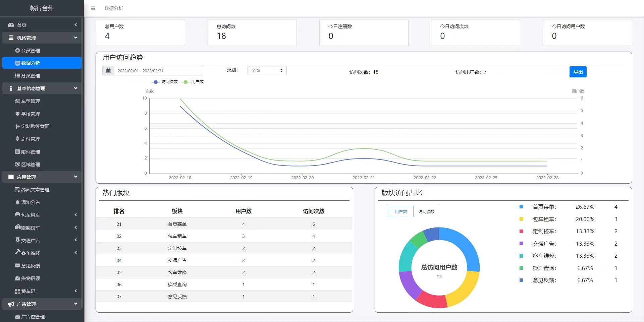This screenshot has width=644, height=322.
Task: Click the 定制校车 school icon
Action: 18,227
